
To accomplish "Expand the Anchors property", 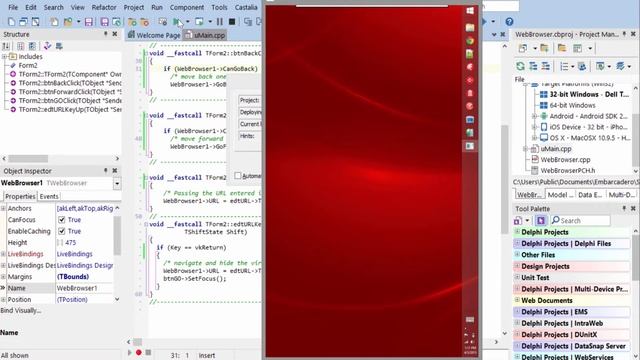I will (3, 208).
